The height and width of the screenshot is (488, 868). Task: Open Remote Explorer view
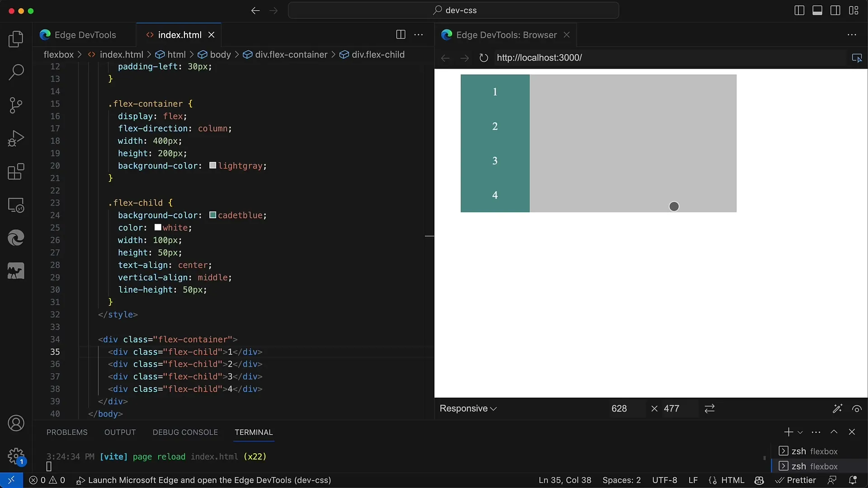coord(16,205)
